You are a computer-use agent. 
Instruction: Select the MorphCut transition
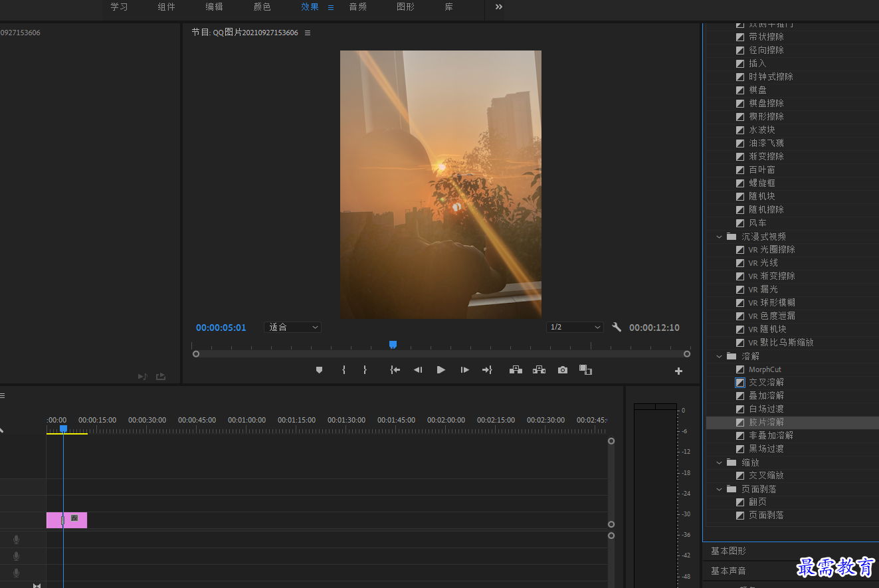click(x=765, y=369)
